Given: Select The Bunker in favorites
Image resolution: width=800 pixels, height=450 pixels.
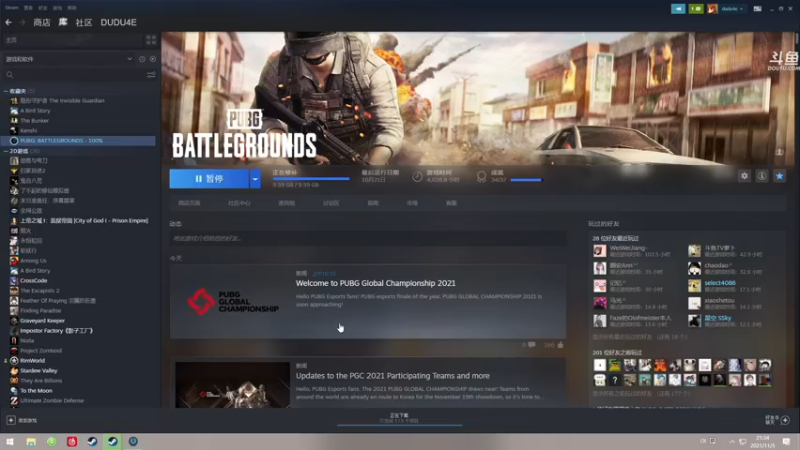Looking at the screenshot, I should tap(35, 121).
